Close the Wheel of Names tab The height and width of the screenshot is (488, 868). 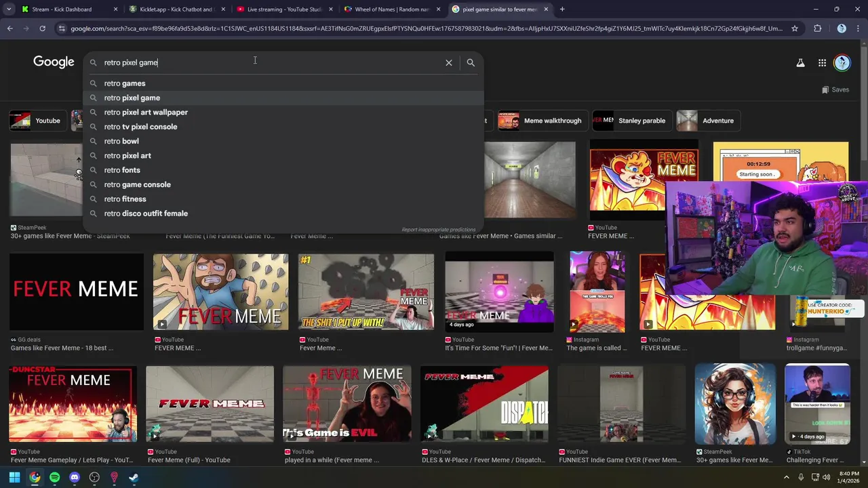coord(438,9)
